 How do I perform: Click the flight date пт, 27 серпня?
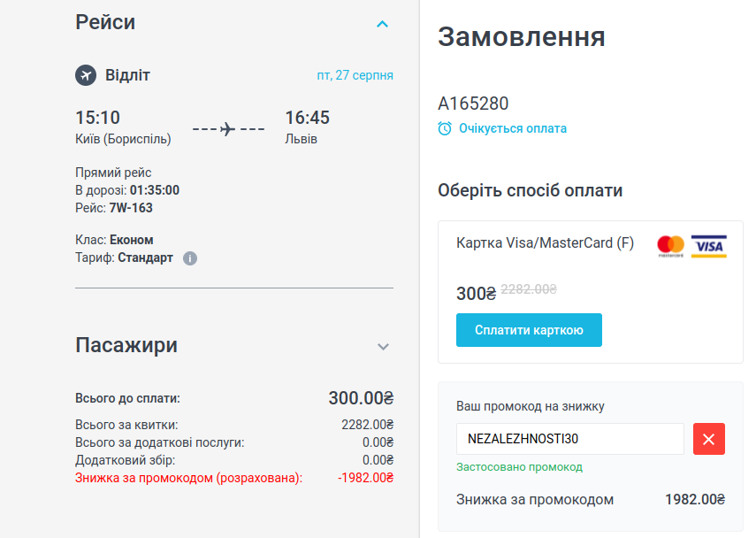click(355, 75)
